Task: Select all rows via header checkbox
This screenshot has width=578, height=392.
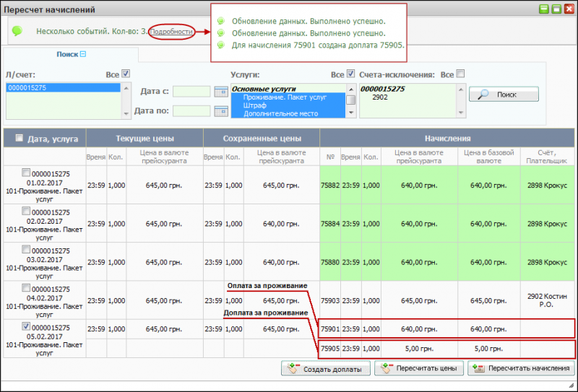Action: click(x=19, y=138)
